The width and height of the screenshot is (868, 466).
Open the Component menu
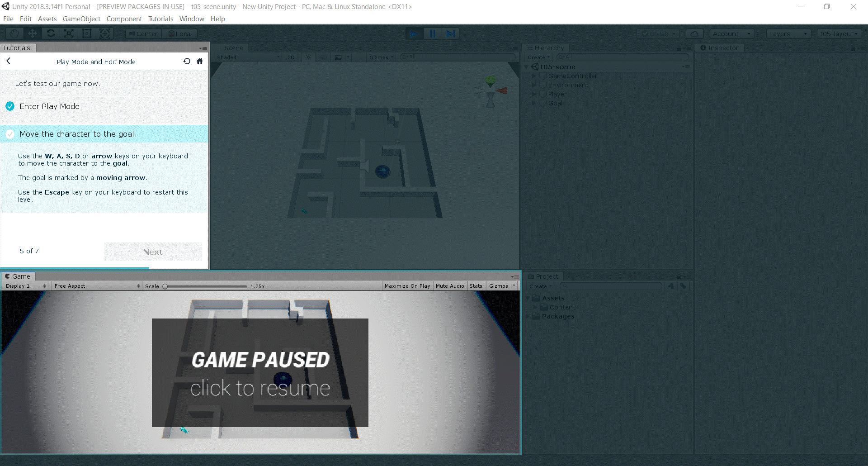pos(124,19)
